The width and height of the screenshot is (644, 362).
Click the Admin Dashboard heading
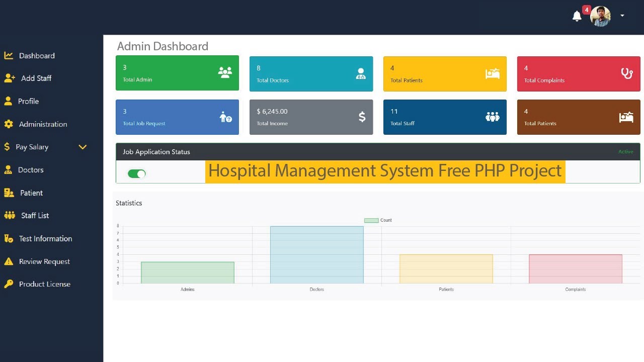pos(163,46)
